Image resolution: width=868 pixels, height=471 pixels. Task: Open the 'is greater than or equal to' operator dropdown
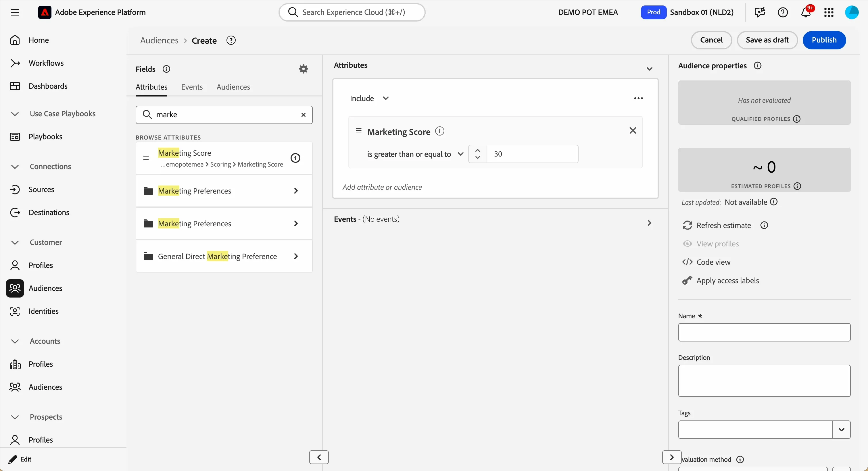click(415, 154)
